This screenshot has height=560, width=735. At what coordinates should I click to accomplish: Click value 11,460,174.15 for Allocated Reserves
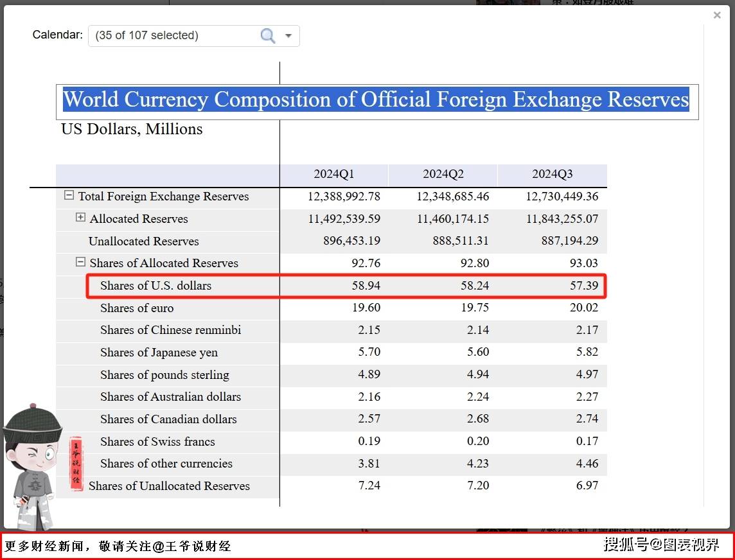click(453, 219)
